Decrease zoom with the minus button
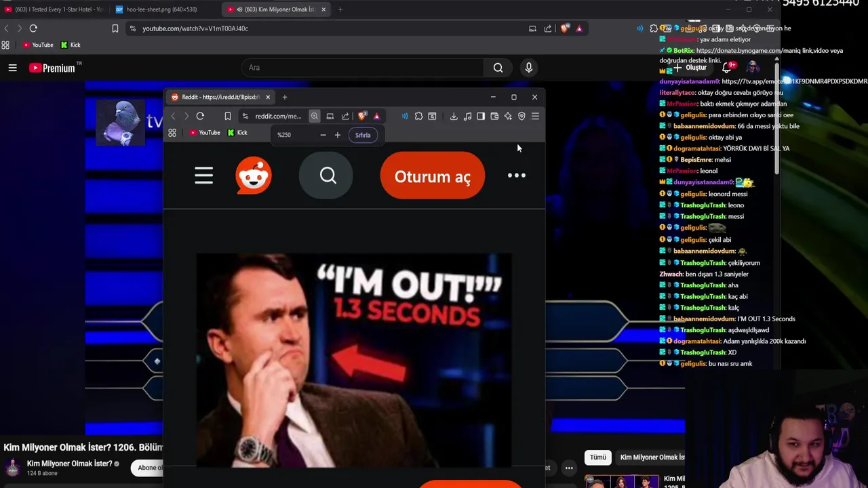Viewport: 868px width, 488px height. point(323,135)
